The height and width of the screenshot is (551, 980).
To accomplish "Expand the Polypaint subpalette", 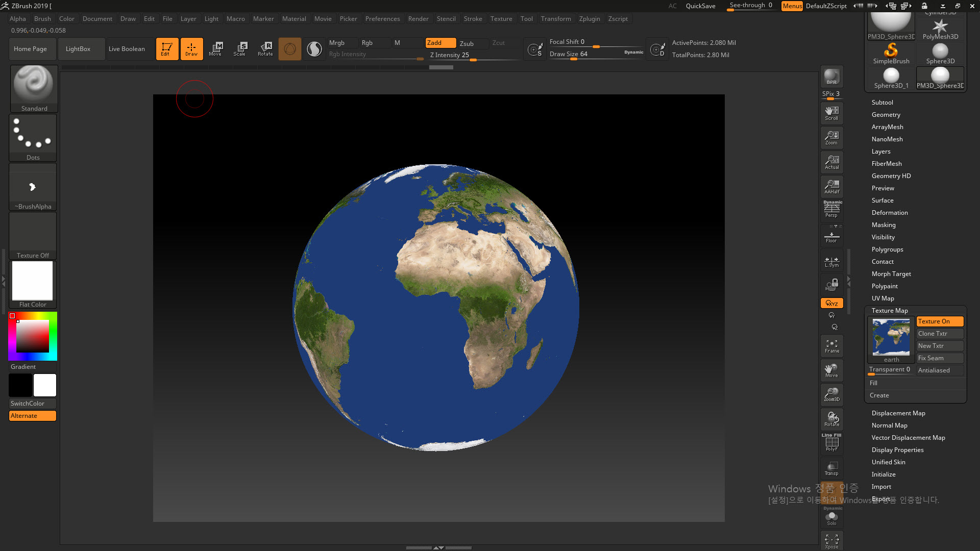I will pyautogui.click(x=884, y=286).
